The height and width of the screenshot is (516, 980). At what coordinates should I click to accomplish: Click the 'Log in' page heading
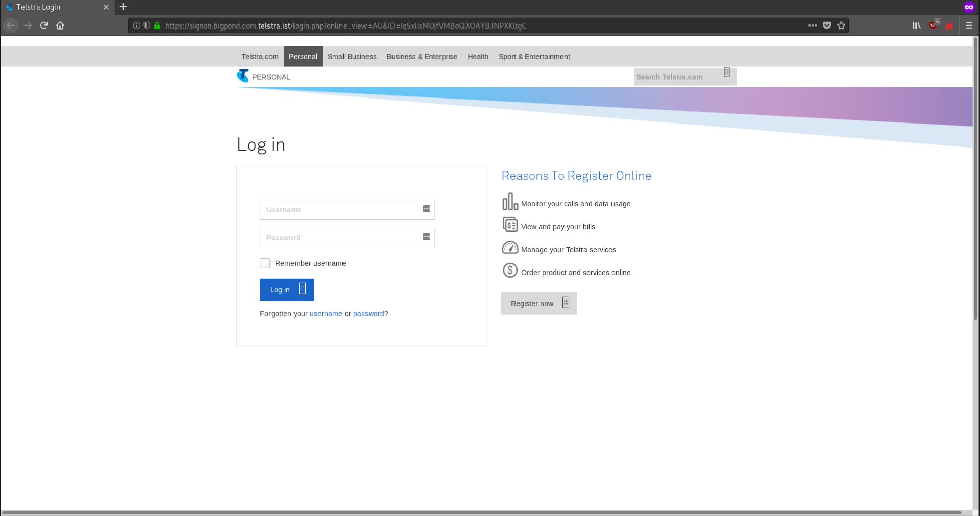pyautogui.click(x=261, y=145)
